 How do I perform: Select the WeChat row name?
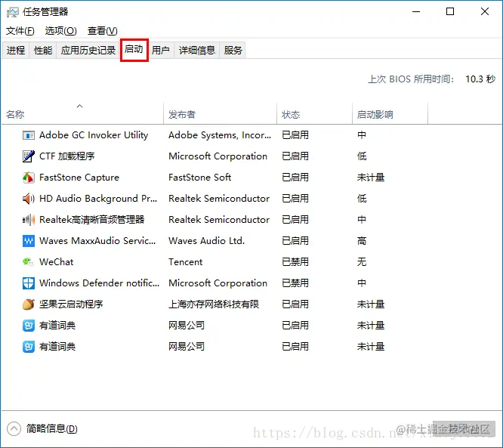[x=57, y=262]
